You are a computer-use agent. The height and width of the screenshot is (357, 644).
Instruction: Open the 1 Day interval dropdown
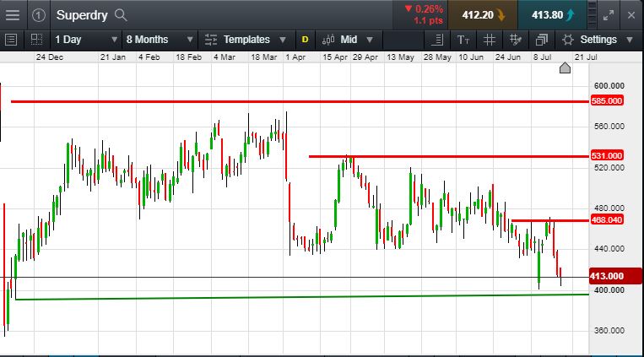tap(86, 40)
